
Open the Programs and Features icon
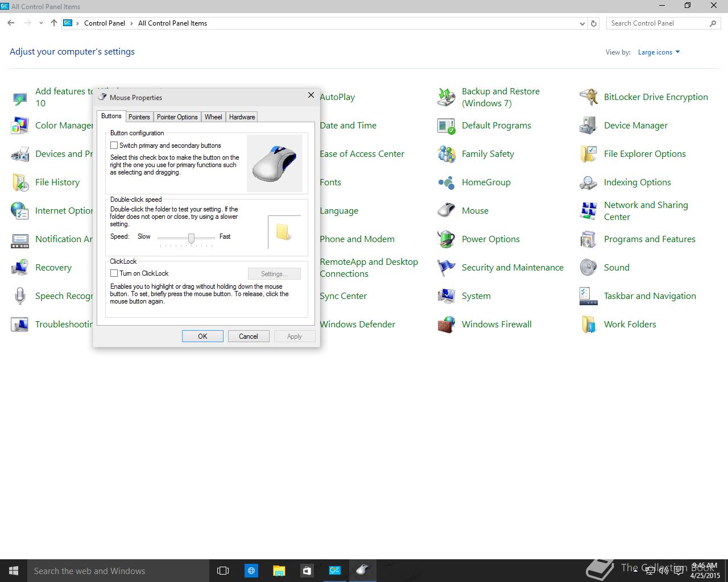pyautogui.click(x=589, y=239)
